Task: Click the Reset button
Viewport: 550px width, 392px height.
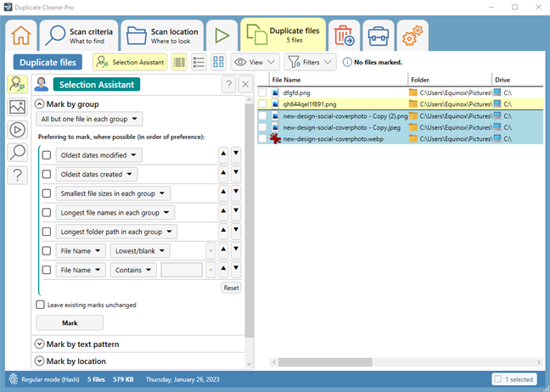Action: (x=231, y=288)
